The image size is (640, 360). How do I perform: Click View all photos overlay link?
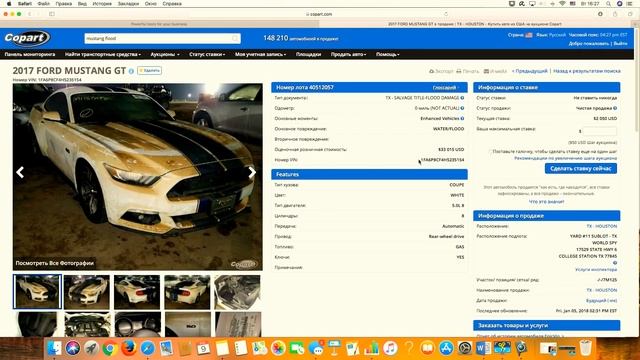(55, 263)
